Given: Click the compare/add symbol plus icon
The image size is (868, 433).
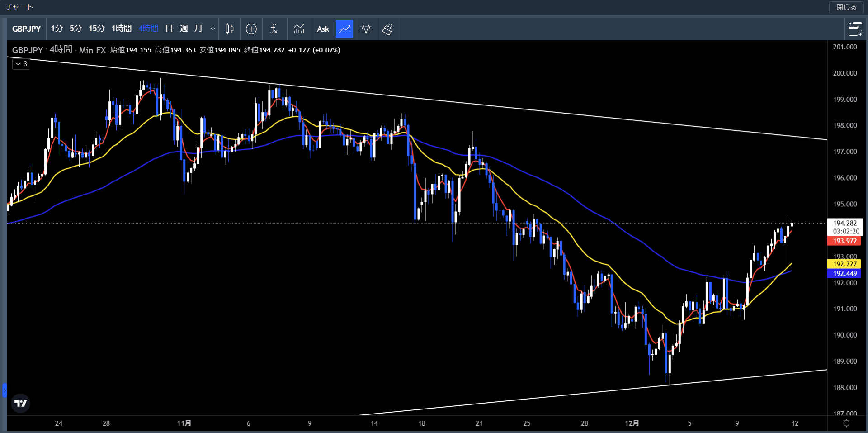Looking at the screenshot, I should point(251,29).
